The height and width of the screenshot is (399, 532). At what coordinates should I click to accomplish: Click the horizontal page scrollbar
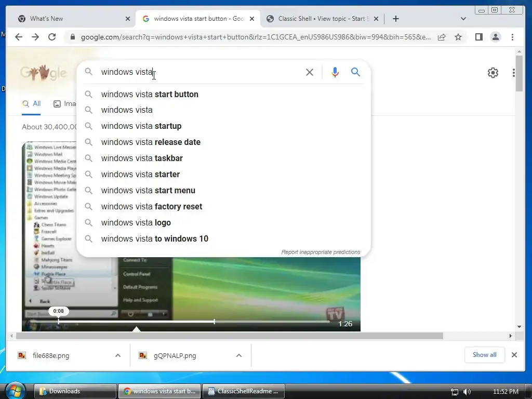229,336
